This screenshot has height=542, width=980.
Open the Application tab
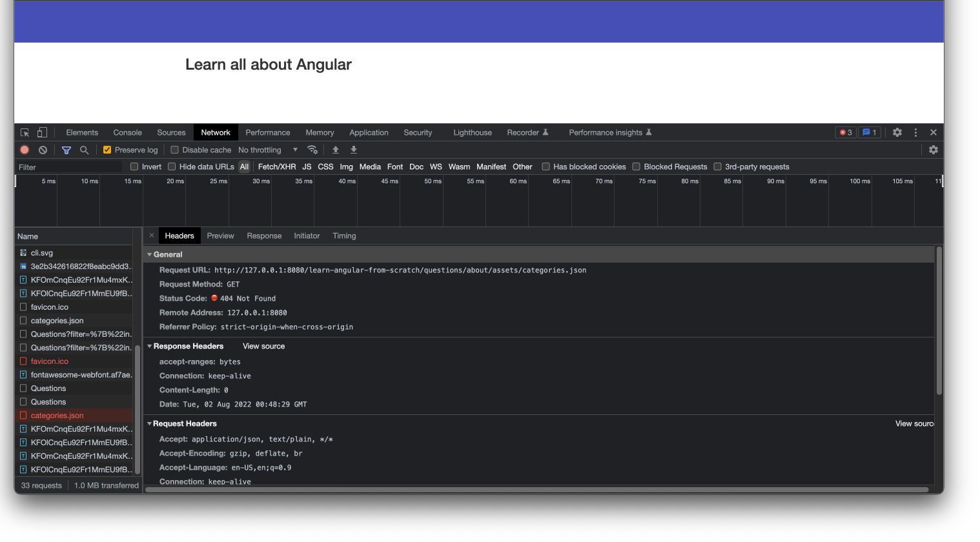(x=369, y=132)
